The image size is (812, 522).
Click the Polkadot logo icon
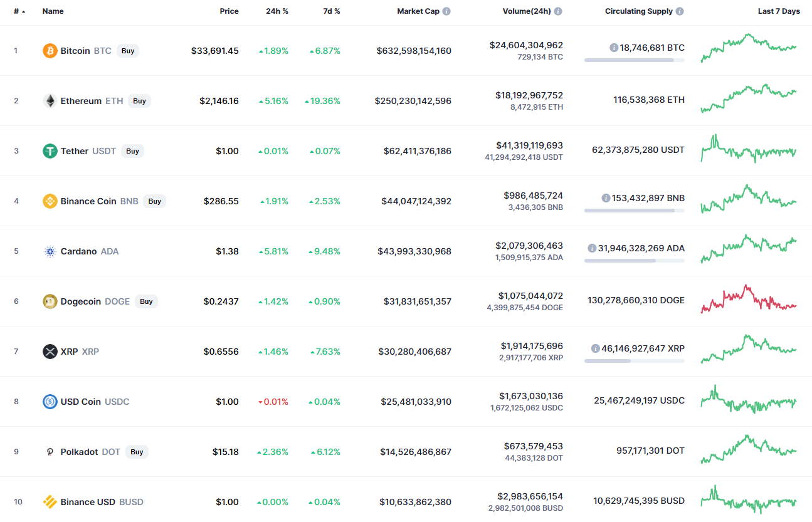[50, 452]
